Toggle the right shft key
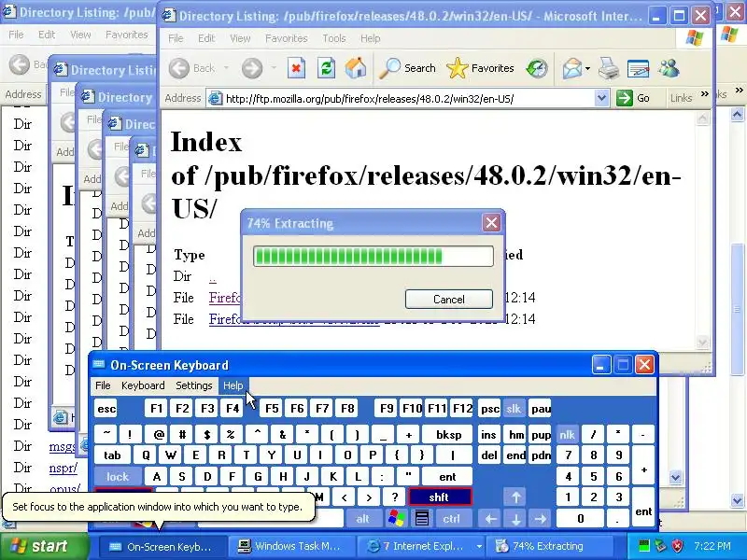 pyautogui.click(x=439, y=497)
